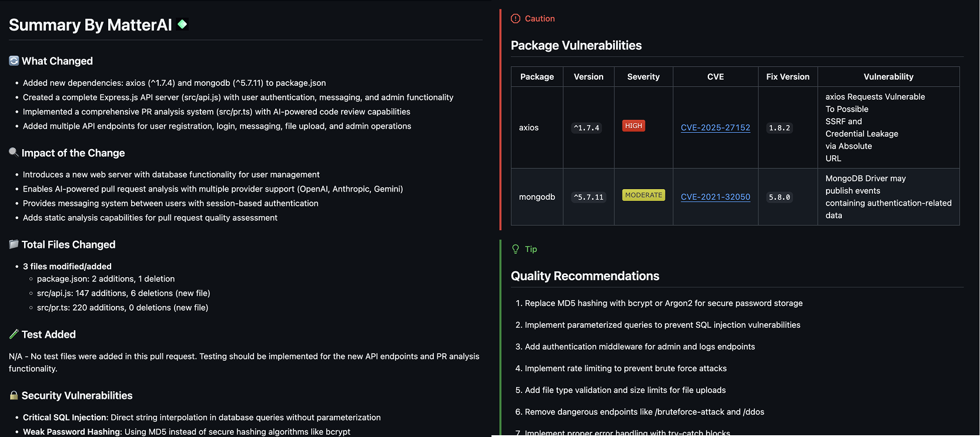Click the Package column header
Viewport: 980px width, 437px height.
pos(537,76)
